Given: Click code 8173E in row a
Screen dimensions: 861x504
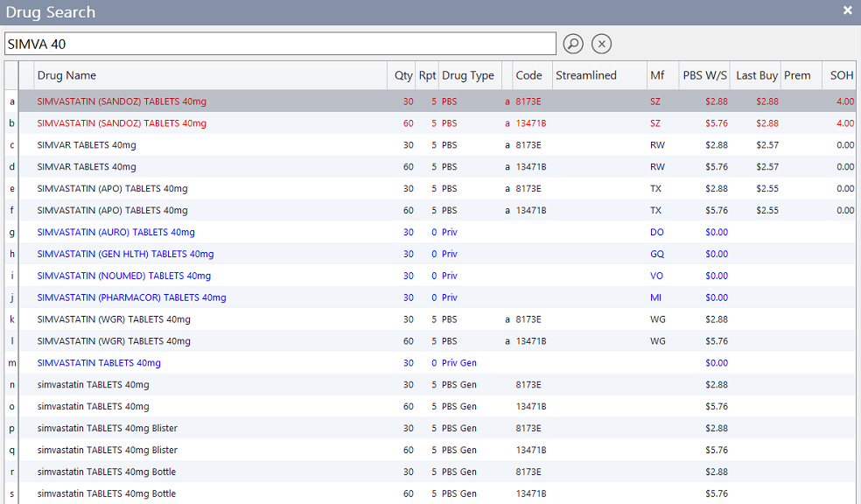Looking at the screenshot, I should click(528, 101).
